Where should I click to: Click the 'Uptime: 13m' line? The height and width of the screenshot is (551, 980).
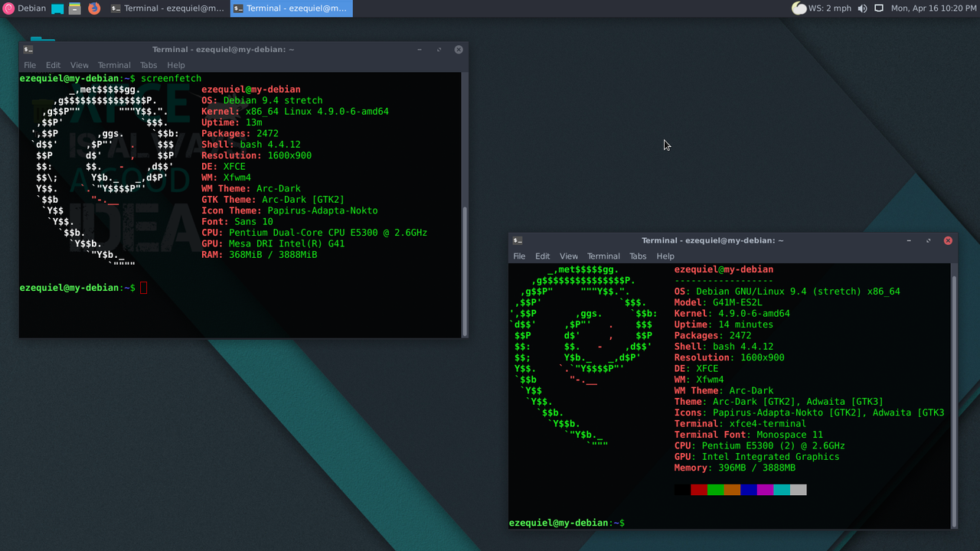pos(232,122)
